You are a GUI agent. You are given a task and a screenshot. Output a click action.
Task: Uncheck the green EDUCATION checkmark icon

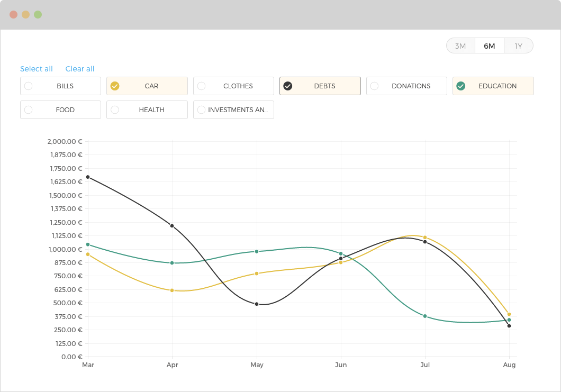click(461, 86)
